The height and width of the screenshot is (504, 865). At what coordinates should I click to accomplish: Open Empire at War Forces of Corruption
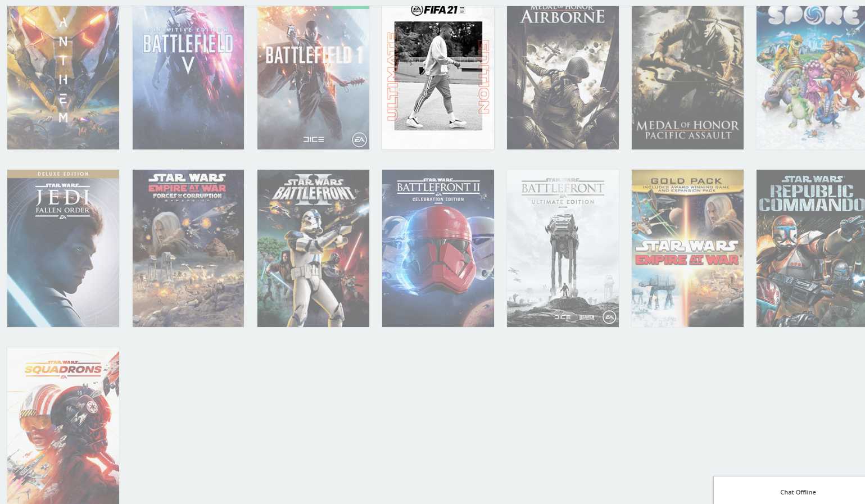click(x=188, y=248)
